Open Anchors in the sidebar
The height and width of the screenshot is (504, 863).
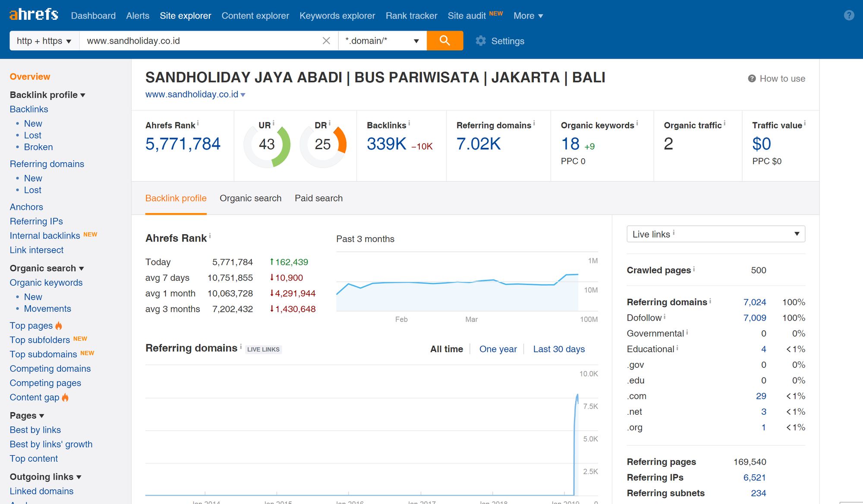(26, 207)
